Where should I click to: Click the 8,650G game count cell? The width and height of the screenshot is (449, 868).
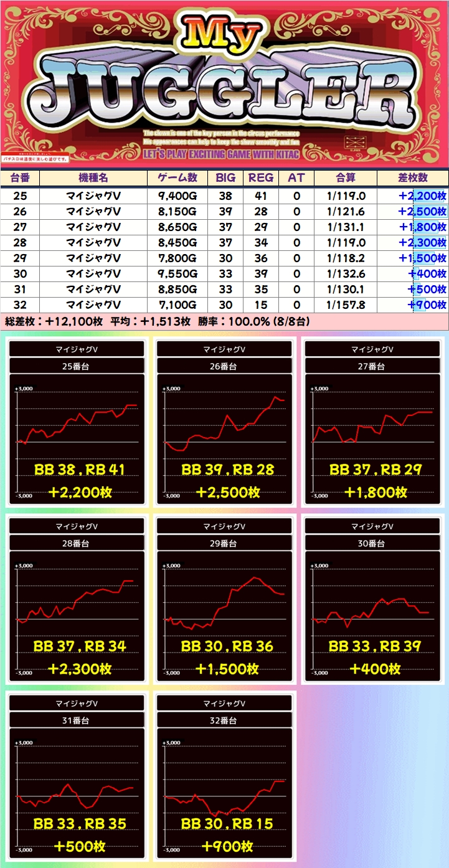[x=178, y=227]
